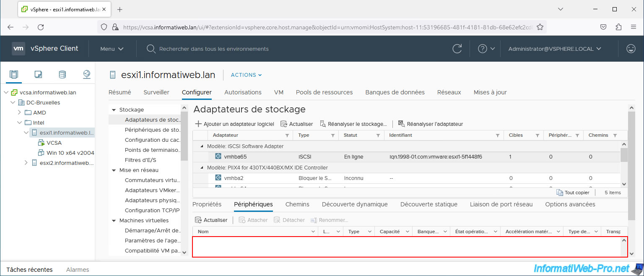Collapse the DC-Bruxelles datacenter node
The image size is (644, 276).
tap(13, 102)
